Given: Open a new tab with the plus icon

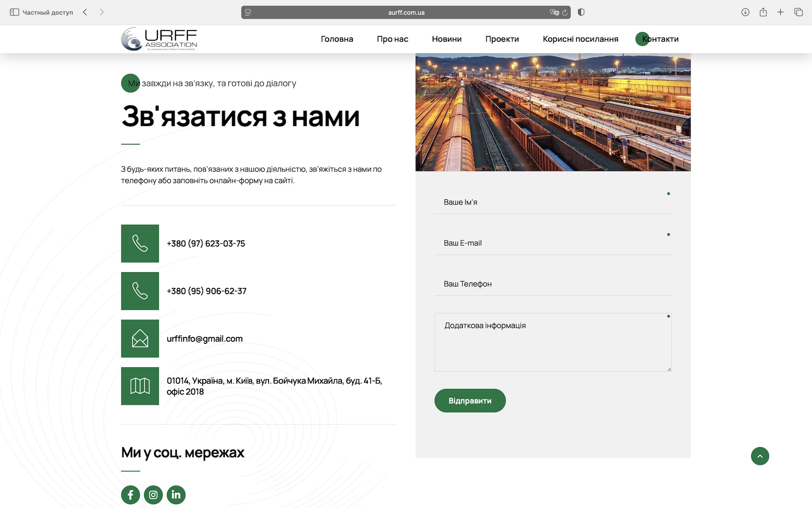Looking at the screenshot, I should 781,12.
